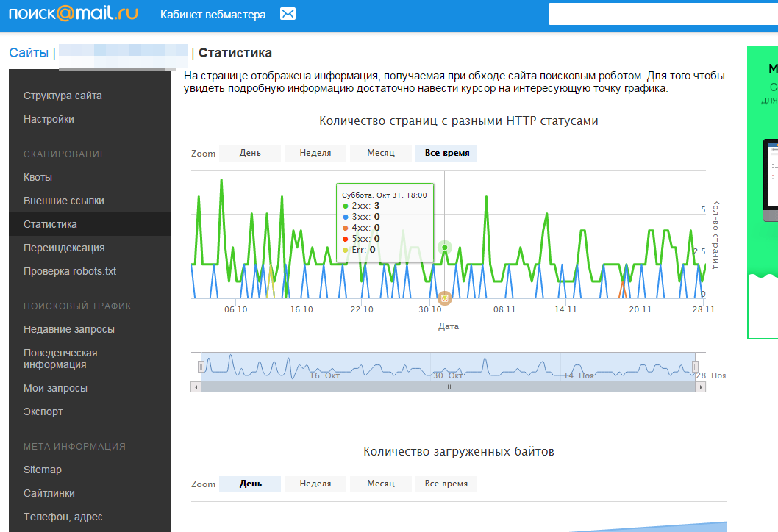Click the green 2xx data point marker on chart
Image resolution: width=778 pixels, height=532 pixels.
click(445, 248)
